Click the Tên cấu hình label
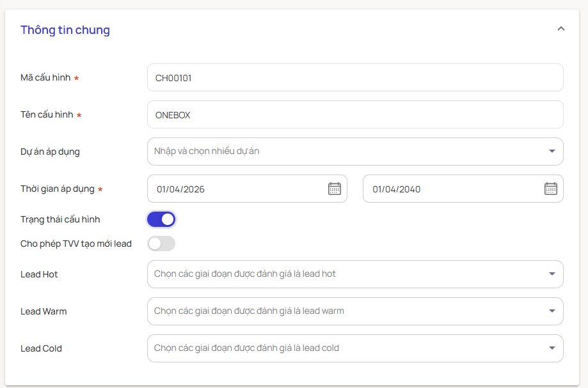 [47, 114]
